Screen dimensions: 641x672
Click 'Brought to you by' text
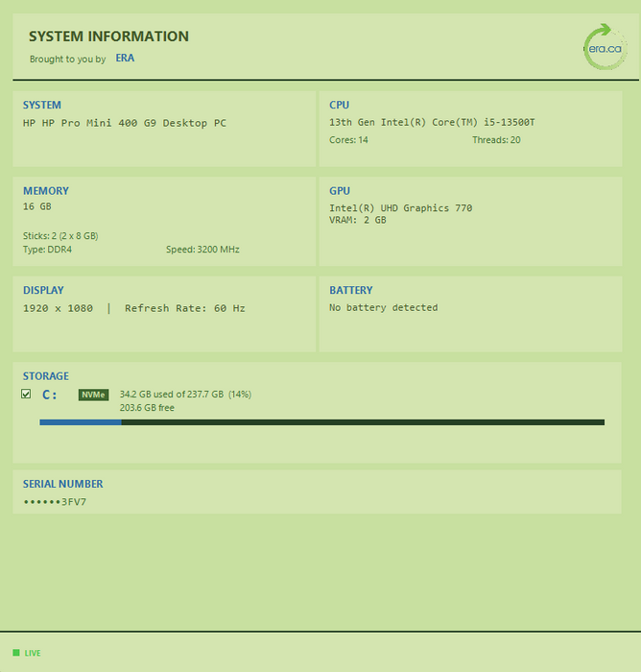(x=67, y=60)
